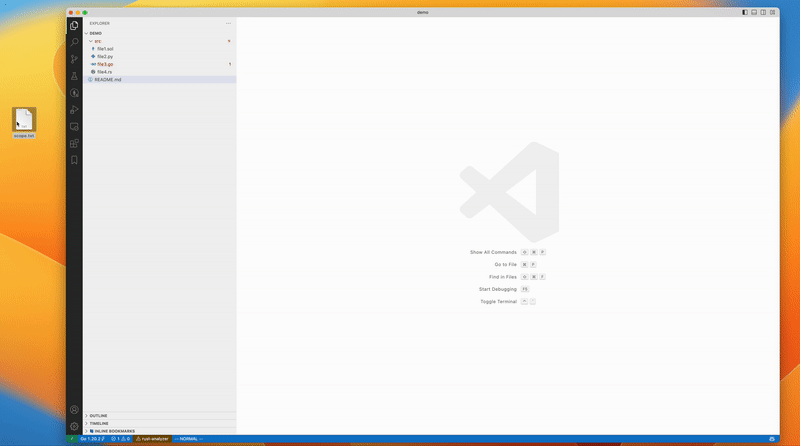Click the remote indicator in status bar
Screen dimensions: 800x446
[71, 439]
